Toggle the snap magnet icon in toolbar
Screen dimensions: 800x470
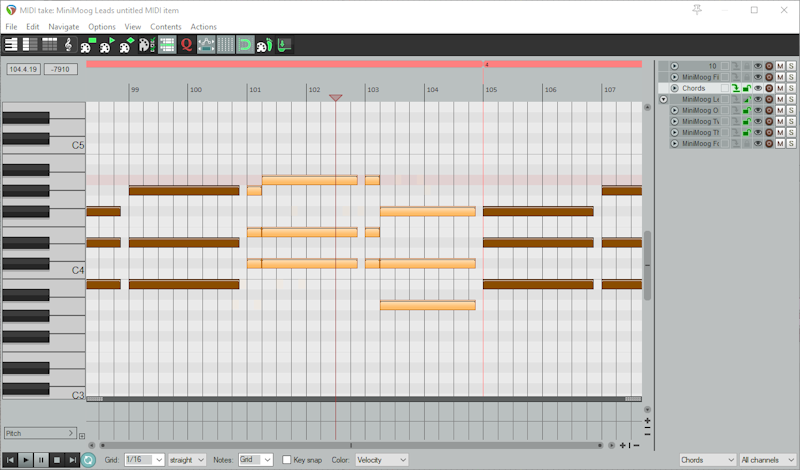(245, 44)
